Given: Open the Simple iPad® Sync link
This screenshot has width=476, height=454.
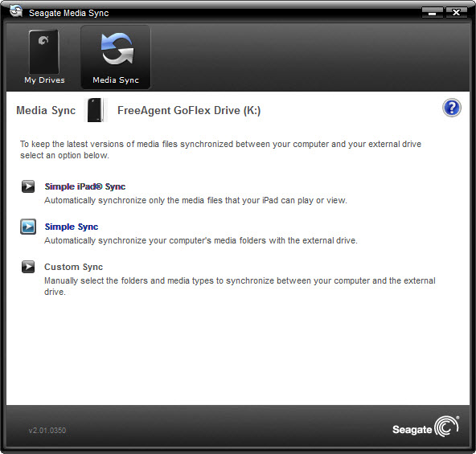Looking at the screenshot, I should pos(85,186).
